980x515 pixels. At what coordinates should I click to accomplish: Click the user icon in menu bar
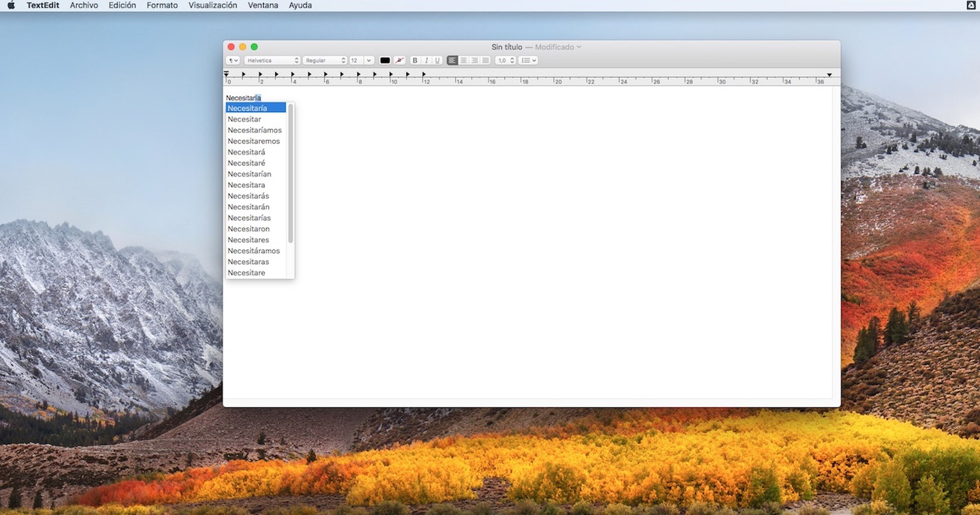pos(971,5)
